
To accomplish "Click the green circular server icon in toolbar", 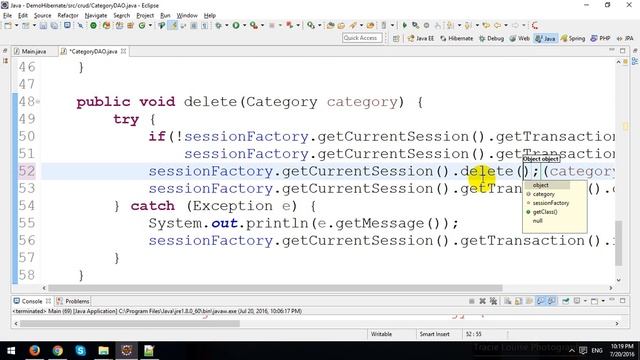I will (93, 26).
